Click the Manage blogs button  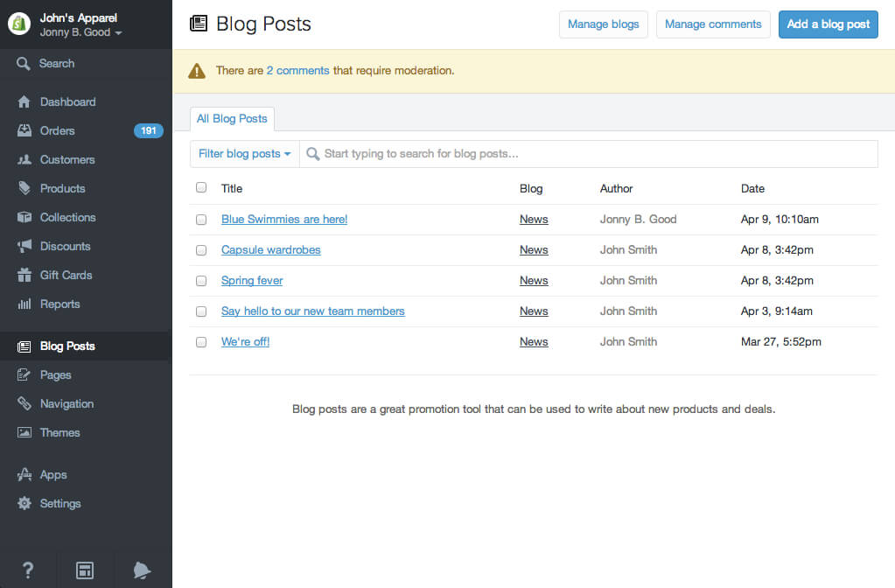pyautogui.click(x=604, y=24)
